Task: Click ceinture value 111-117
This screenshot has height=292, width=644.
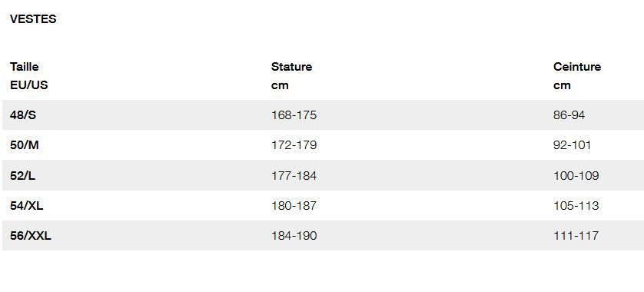Action: [576, 236]
